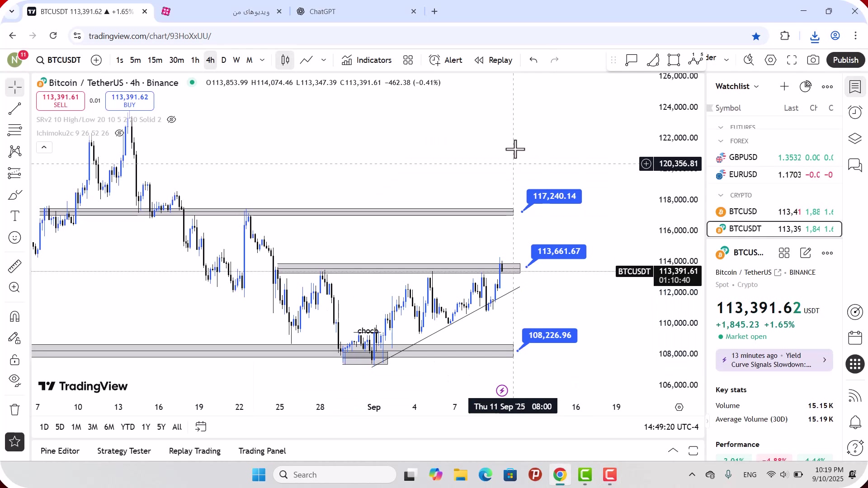Set chart range to 1Y

pos(146,427)
